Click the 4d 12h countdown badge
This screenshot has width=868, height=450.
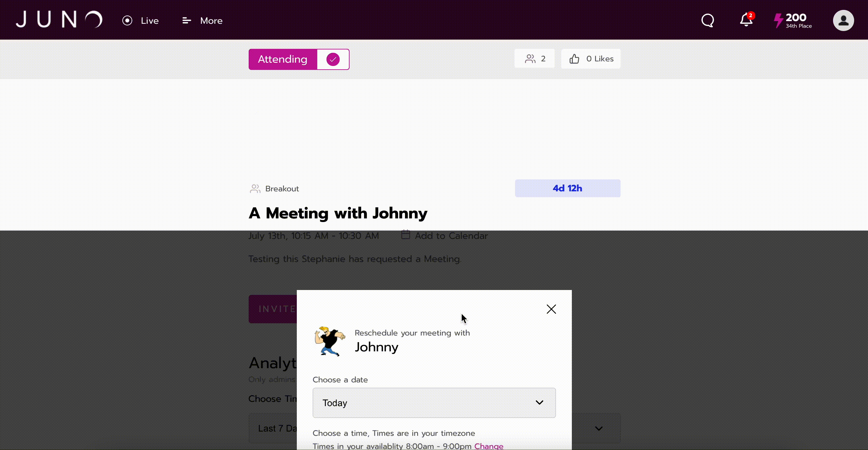pos(568,188)
